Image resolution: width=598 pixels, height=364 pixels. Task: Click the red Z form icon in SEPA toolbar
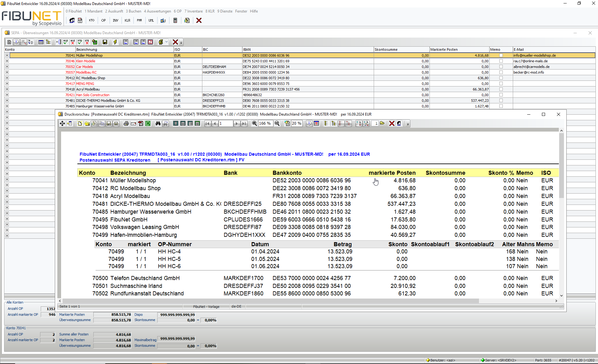point(150,42)
